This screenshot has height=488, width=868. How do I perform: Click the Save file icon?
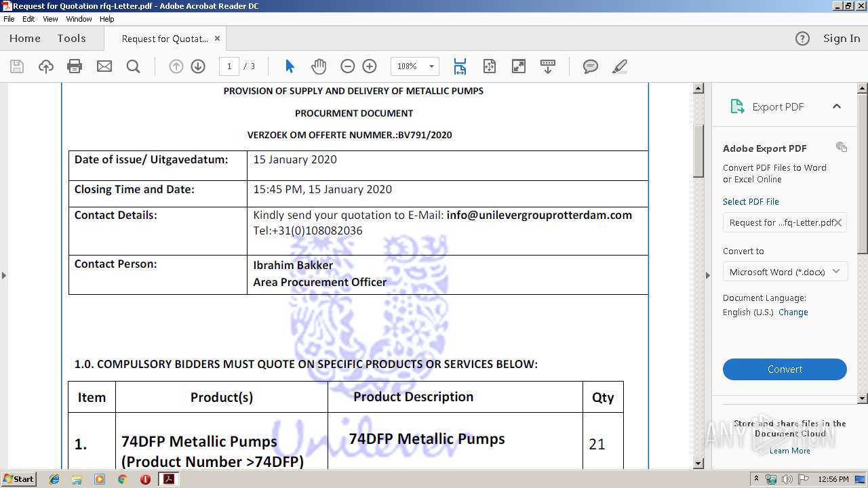[x=17, y=66]
